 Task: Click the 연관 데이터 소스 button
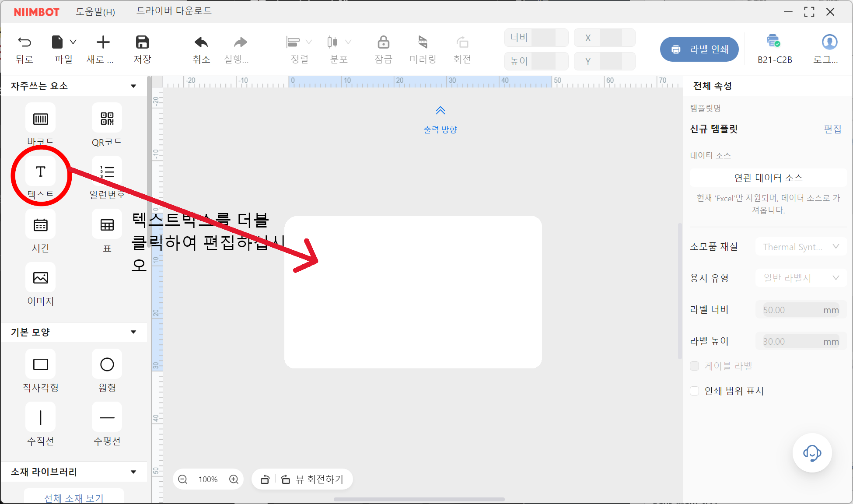(x=768, y=178)
